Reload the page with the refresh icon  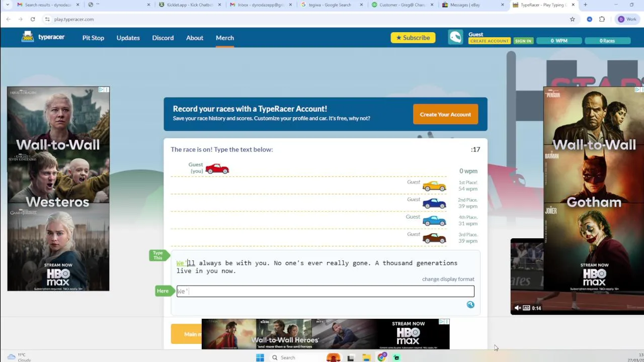click(x=33, y=19)
